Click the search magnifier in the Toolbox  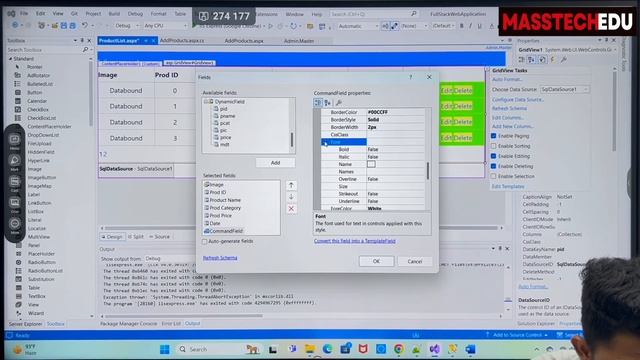click(x=85, y=50)
